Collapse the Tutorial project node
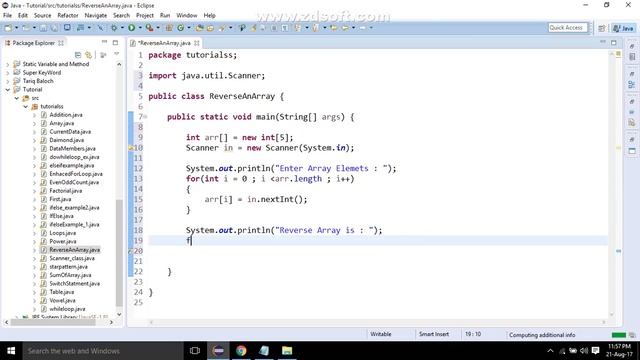This screenshot has width=640, height=360. point(7,89)
